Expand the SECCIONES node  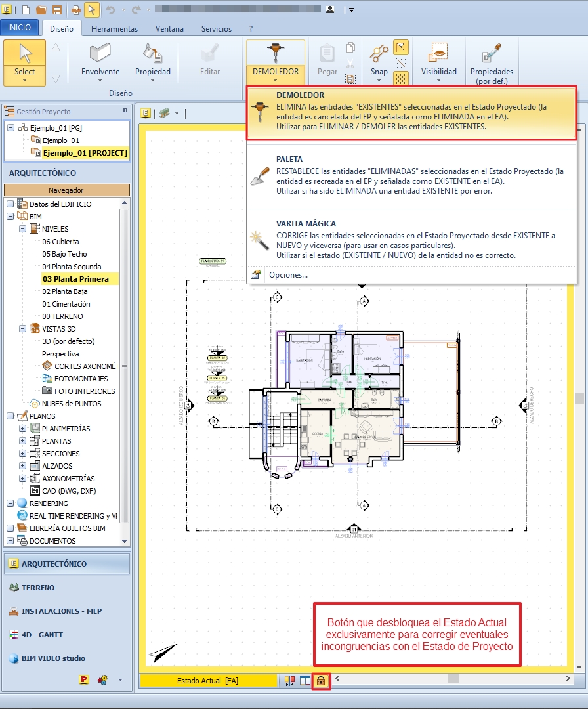22,453
